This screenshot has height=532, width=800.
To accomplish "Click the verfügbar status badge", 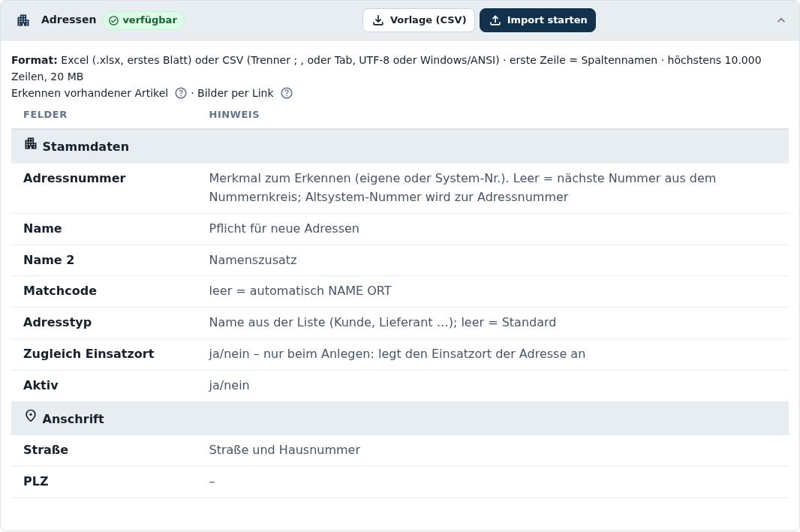I will tap(143, 20).
